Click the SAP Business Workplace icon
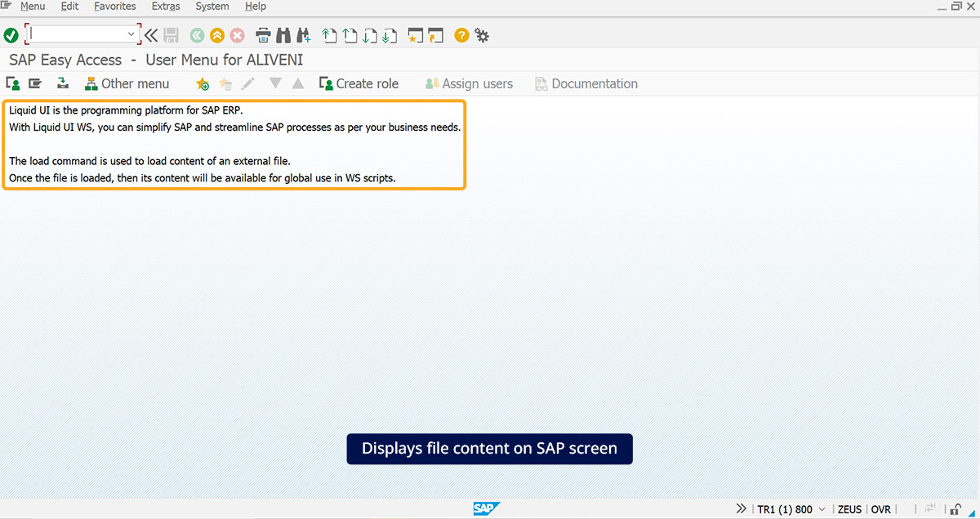 tap(62, 83)
